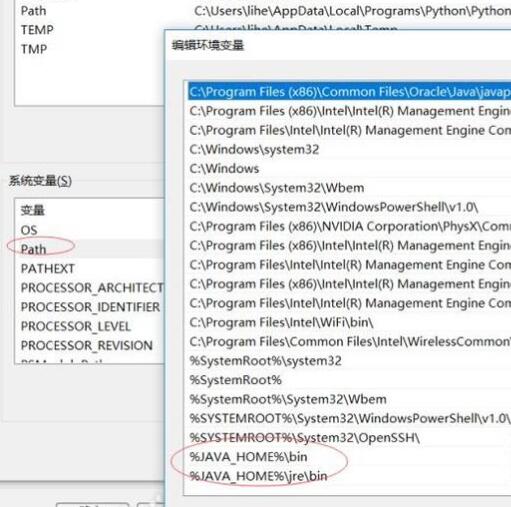This screenshot has height=507, width=511.
Task: Select the '%JAVA_HOME%\bin' entry
Action: (349, 457)
